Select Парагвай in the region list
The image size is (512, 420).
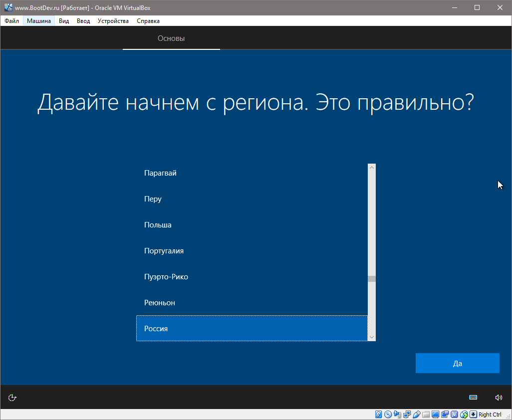(x=252, y=173)
